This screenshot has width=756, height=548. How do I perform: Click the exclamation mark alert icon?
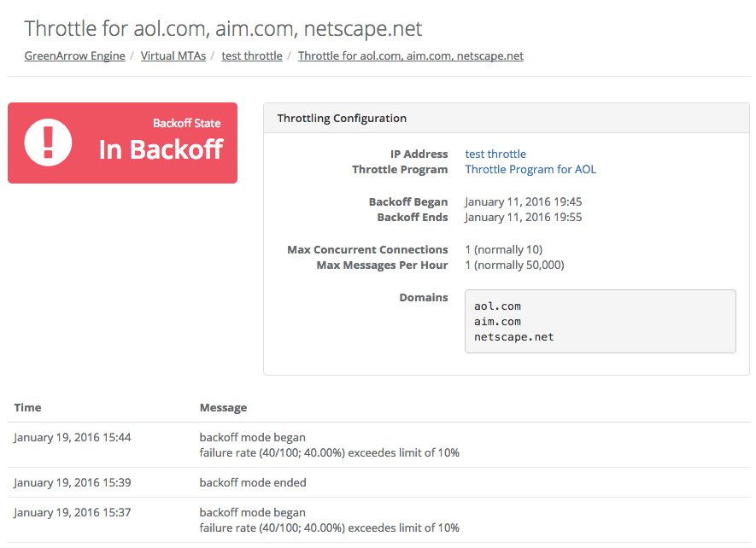click(x=49, y=143)
